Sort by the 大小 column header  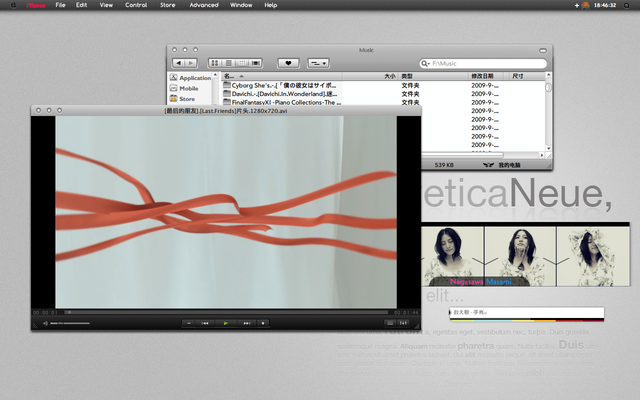pos(370,76)
